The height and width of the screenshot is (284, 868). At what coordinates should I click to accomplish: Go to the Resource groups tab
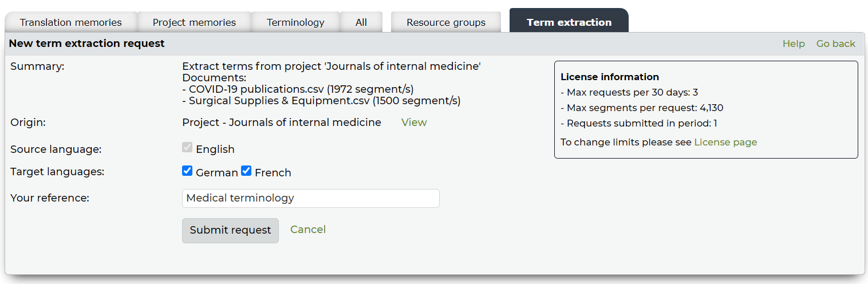point(445,22)
